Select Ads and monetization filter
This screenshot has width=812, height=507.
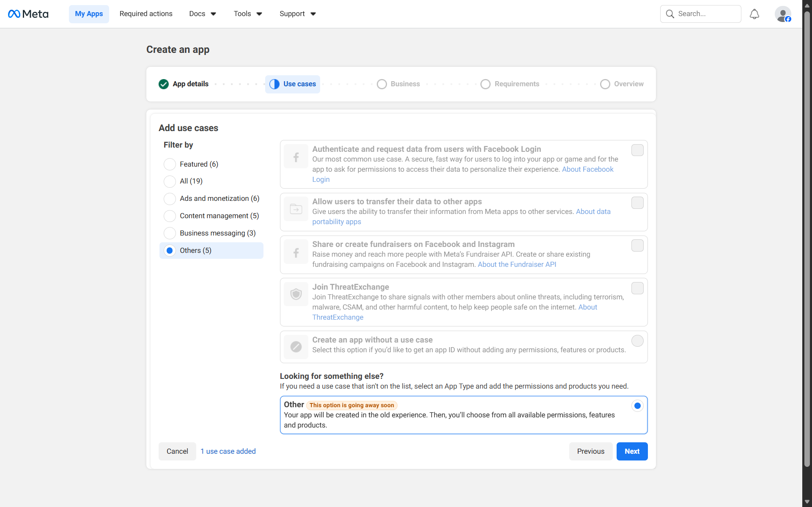tap(170, 198)
